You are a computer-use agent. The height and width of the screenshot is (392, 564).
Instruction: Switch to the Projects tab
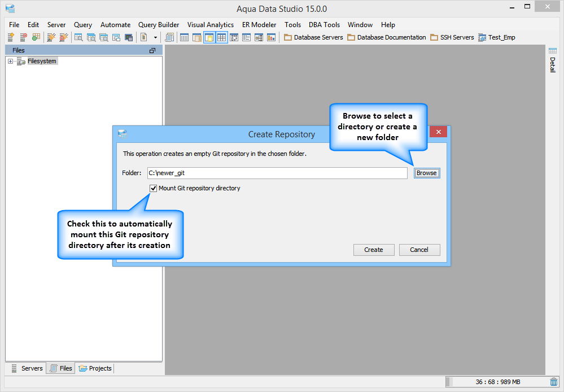pyautogui.click(x=95, y=368)
